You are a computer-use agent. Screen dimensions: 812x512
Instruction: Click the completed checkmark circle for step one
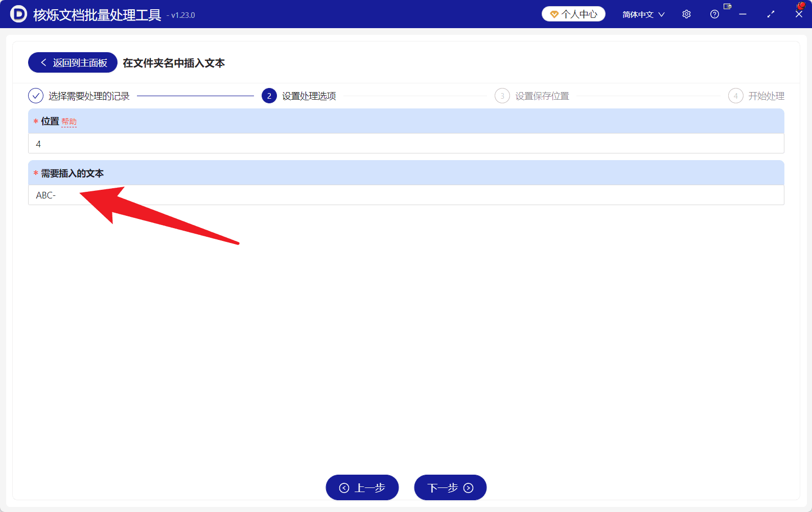36,96
